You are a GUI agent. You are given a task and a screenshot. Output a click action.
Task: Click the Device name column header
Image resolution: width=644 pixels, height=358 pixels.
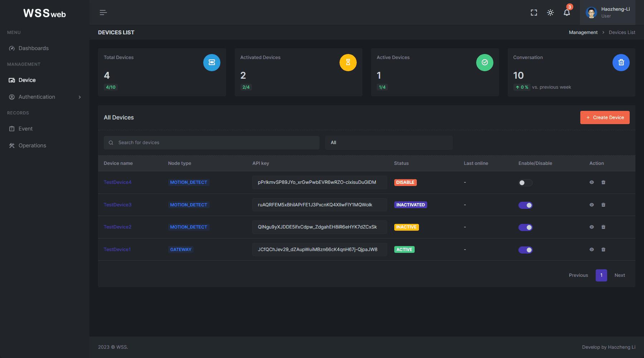[x=118, y=163]
